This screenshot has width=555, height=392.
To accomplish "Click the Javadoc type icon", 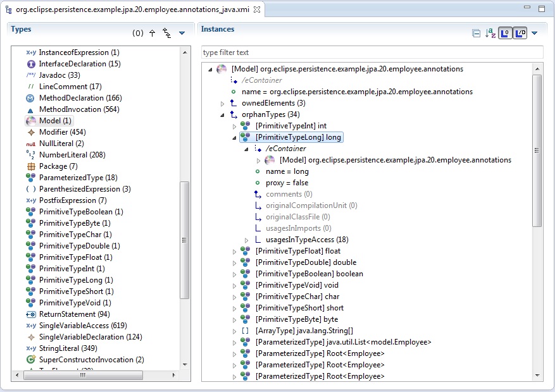I will pos(31,75).
